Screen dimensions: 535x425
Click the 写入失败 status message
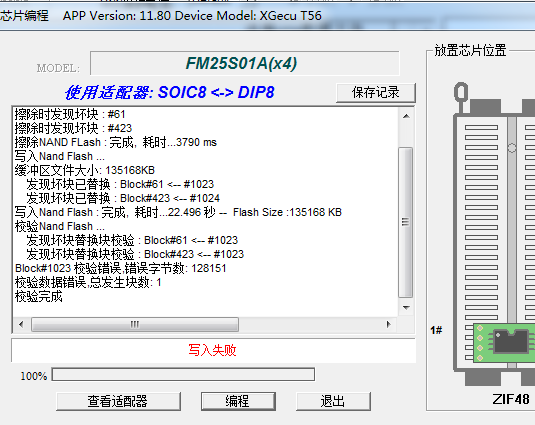click(212, 350)
